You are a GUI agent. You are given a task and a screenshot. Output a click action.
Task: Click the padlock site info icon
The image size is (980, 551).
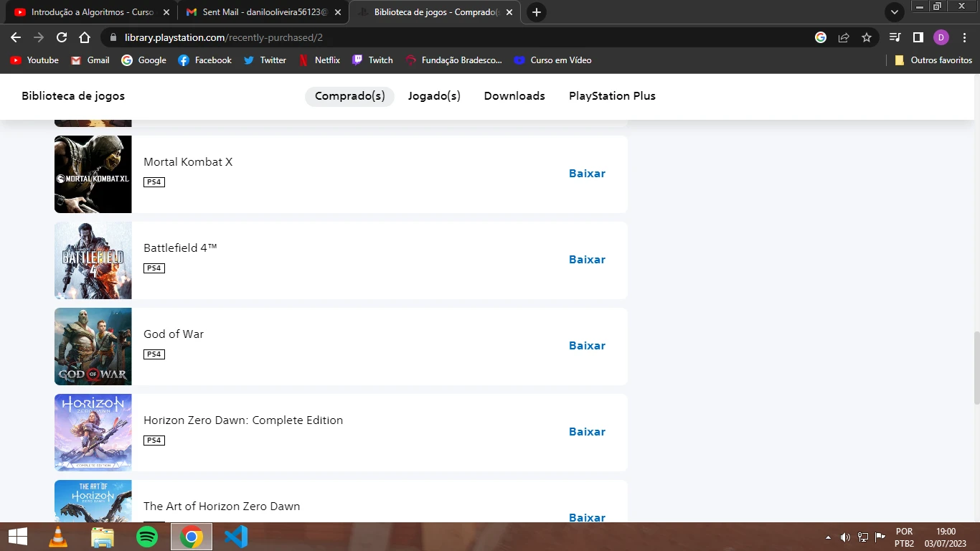click(113, 37)
